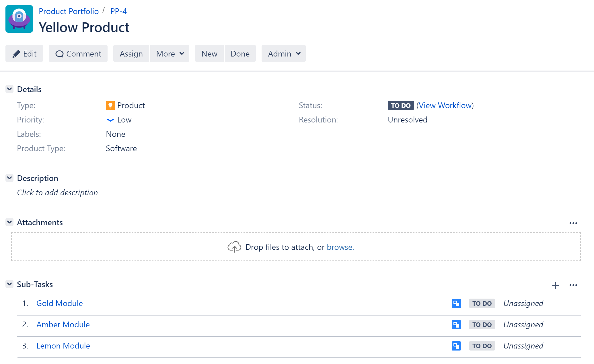Click the sub-task icon beside Lemon Module
This screenshot has height=364, width=594.
tap(456, 346)
